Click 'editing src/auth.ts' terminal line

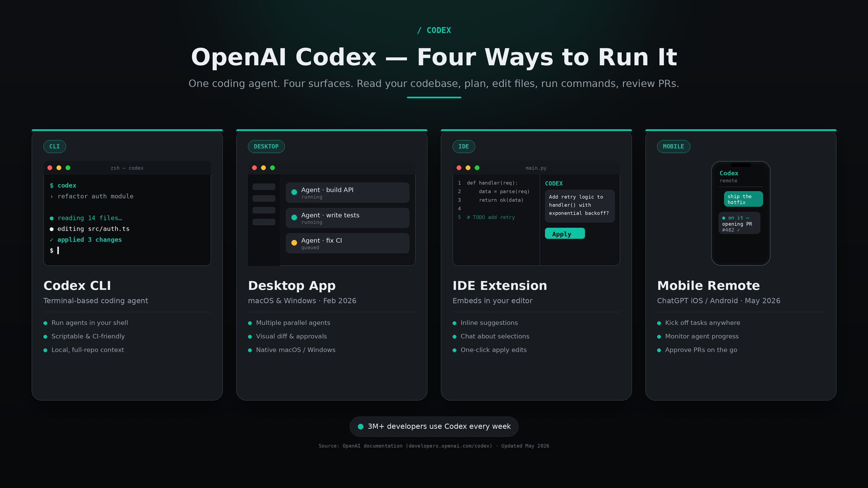pos(90,229)
